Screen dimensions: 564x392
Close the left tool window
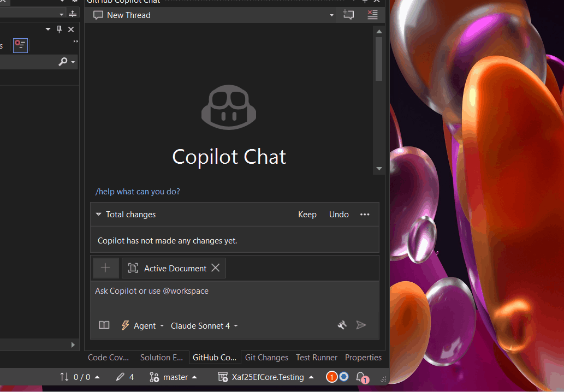pos(71,29)
